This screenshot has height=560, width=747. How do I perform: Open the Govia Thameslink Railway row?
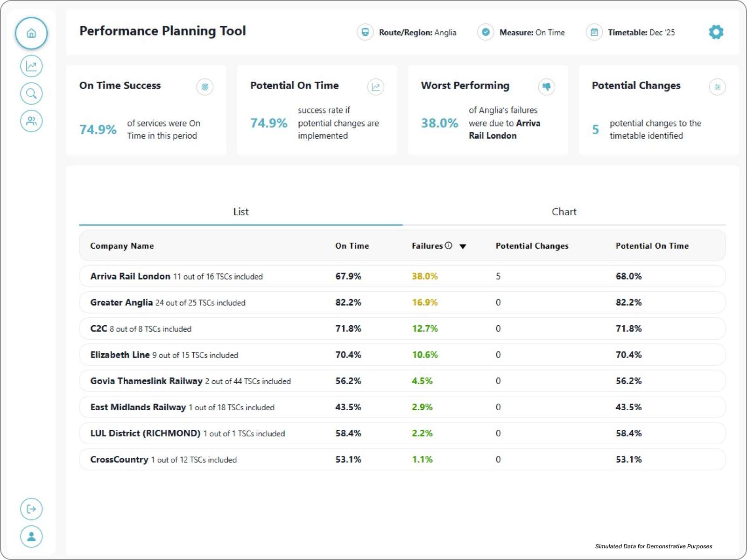402,381
